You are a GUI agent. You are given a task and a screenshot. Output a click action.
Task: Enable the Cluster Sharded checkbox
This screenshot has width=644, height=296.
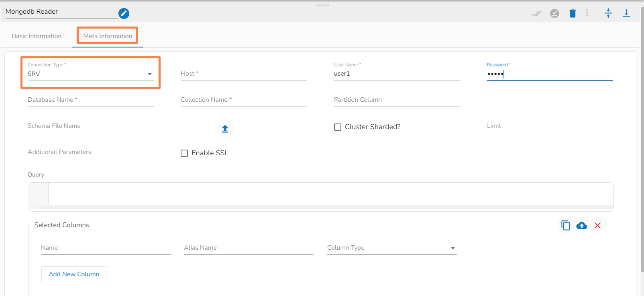coord(338,127)
